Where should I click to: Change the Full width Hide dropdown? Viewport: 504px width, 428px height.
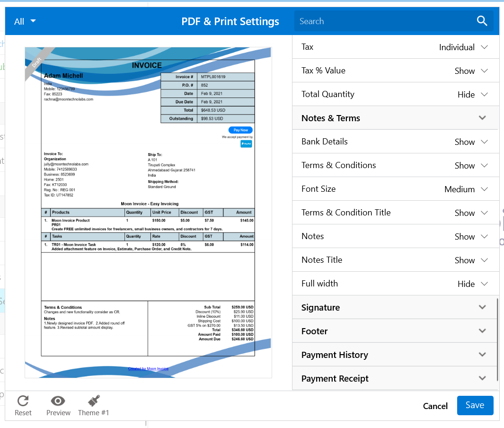tap(472, 284)
